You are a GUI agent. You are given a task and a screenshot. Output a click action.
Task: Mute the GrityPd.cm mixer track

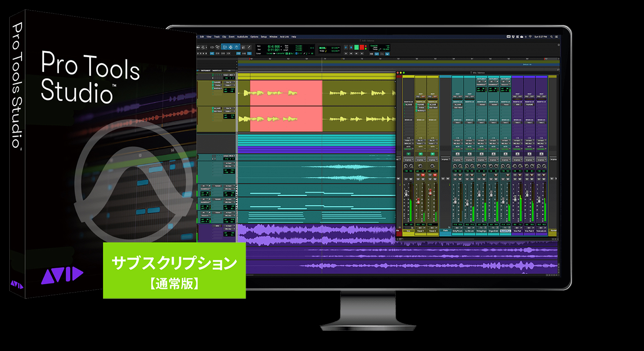460,179
